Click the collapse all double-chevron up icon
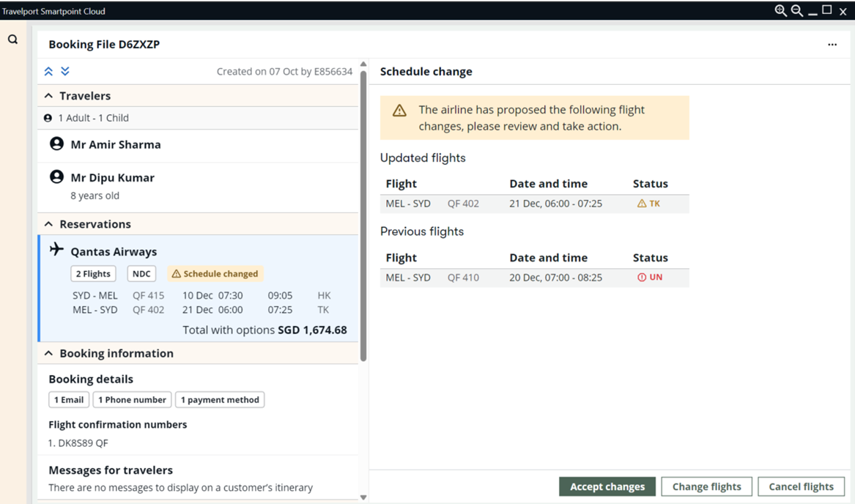The width and height of the screenshot is (855, 504). tap(48, 71)
